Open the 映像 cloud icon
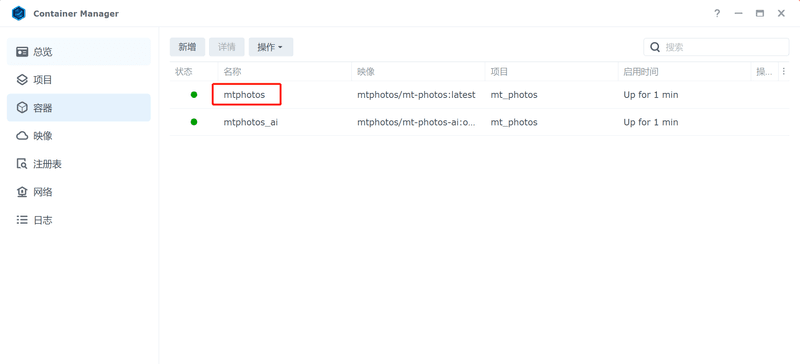The width and height of the screenshot is (800, 364). pos(22,136)
